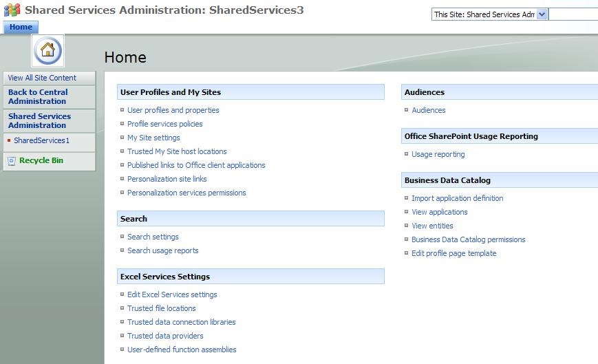This screenshot has height=364, width=598.
Task: Open Search usage reports
Action: [x=163, y=250]
